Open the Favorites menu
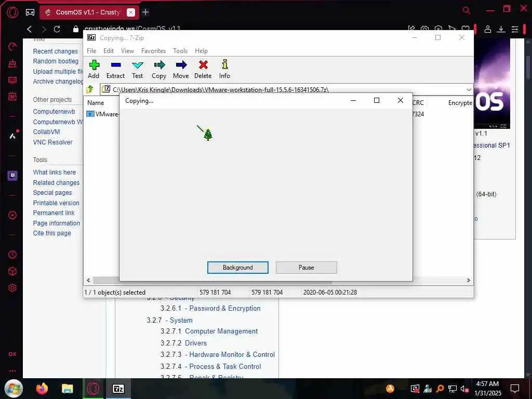The image size is (532, 399). pyautogui.click(x=153, y=51)
